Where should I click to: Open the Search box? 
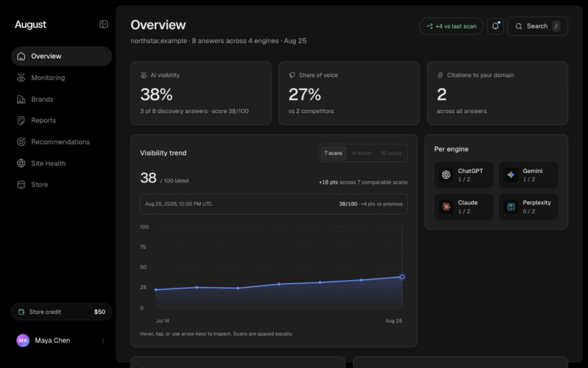click(x=537, y=26)
